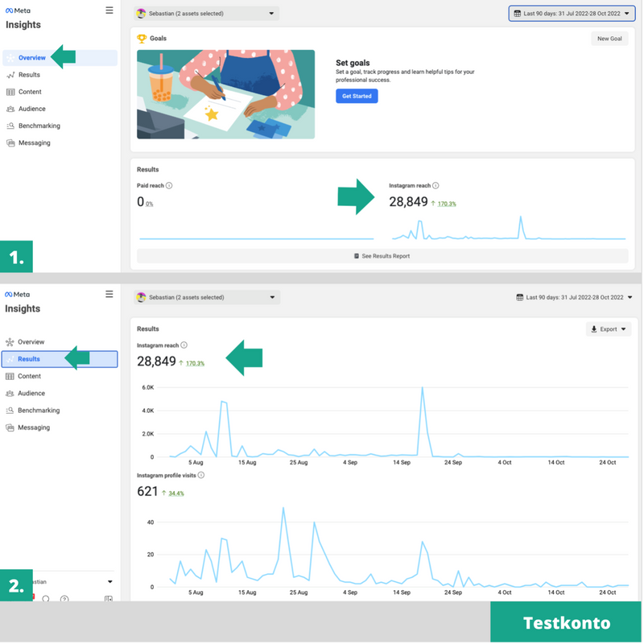Viewport: 644px width, 644px height.
Task: Open upper Sebastian assets selected dropdown
Action: (207, 14)
